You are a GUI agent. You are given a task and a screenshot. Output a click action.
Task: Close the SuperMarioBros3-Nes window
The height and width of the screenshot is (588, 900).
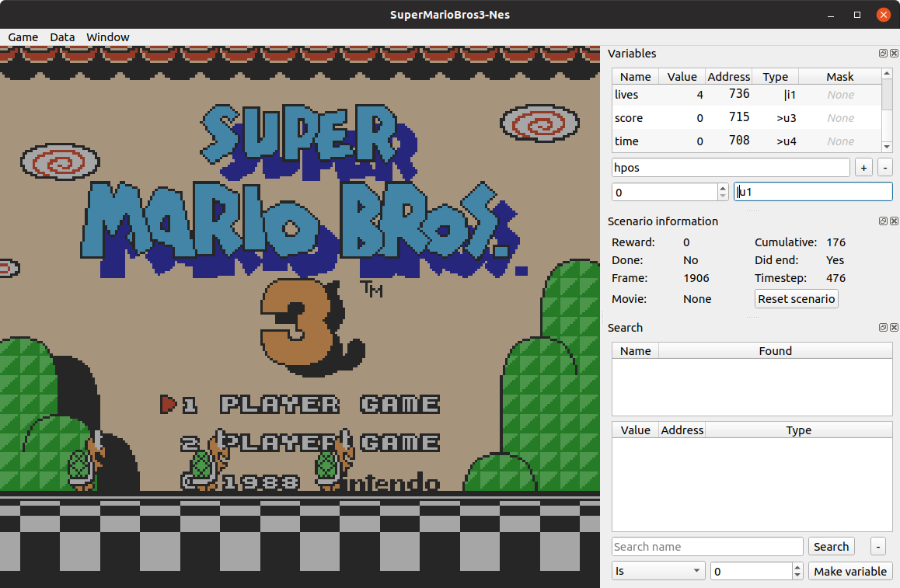pyautogui.click(x=884, y=15)
